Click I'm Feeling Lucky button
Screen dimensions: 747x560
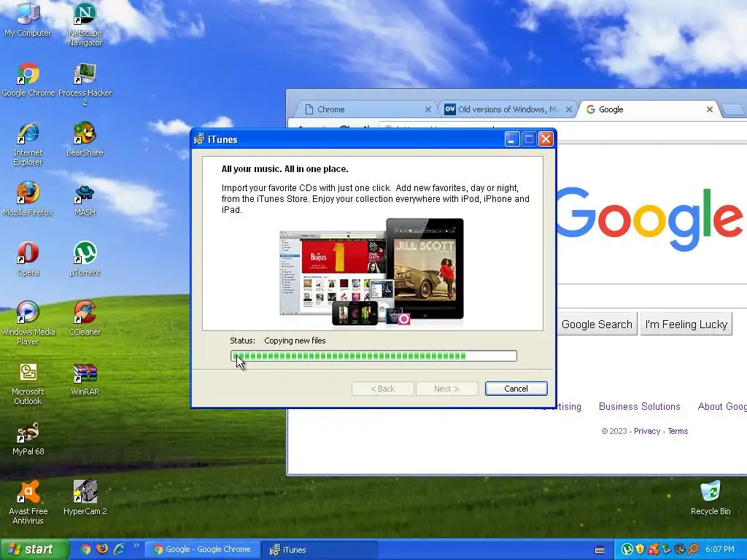click(686, 324)
